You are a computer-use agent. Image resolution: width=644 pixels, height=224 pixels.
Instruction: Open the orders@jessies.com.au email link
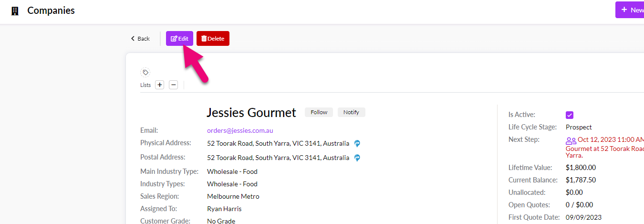(240, 130)
